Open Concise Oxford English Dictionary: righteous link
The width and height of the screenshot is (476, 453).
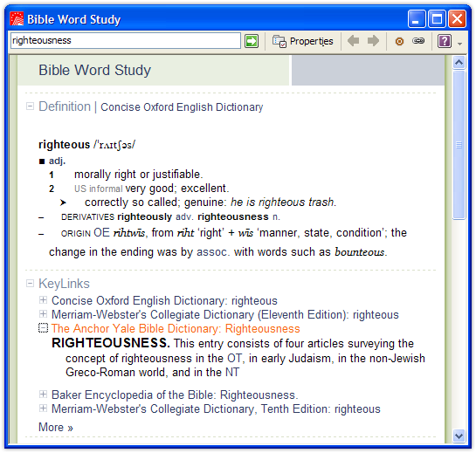point(164,300)
